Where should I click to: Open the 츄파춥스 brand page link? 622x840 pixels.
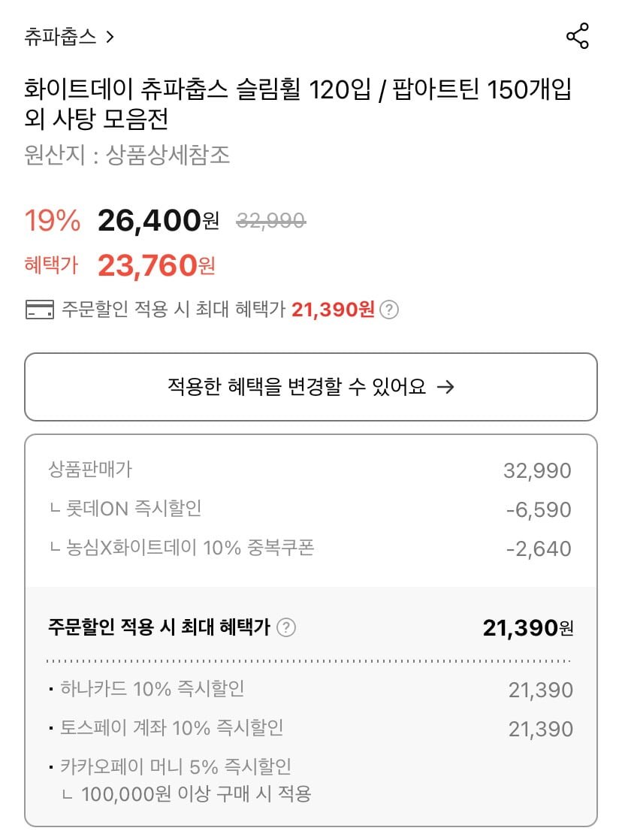pyautogui.click(x=61, y=37)
